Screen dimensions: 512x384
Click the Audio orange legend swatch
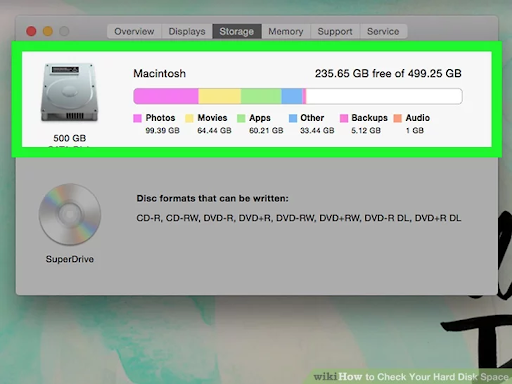tap(398, 118)
